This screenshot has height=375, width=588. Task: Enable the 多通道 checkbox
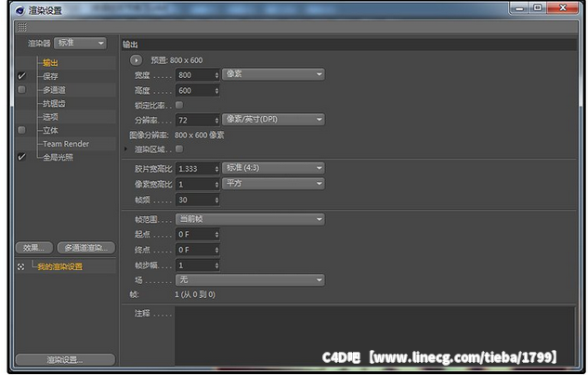[21, 90]
